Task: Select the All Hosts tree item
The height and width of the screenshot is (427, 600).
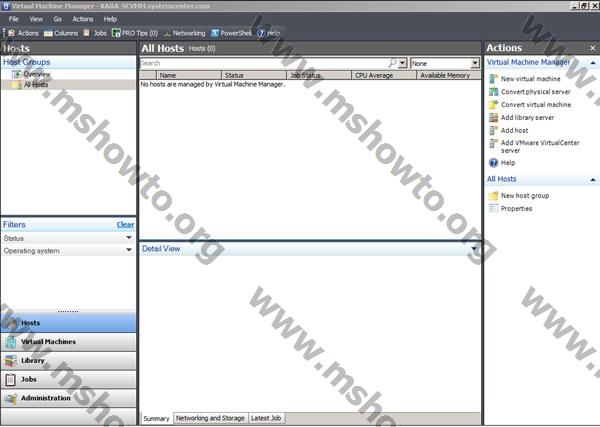Action: 36,85
